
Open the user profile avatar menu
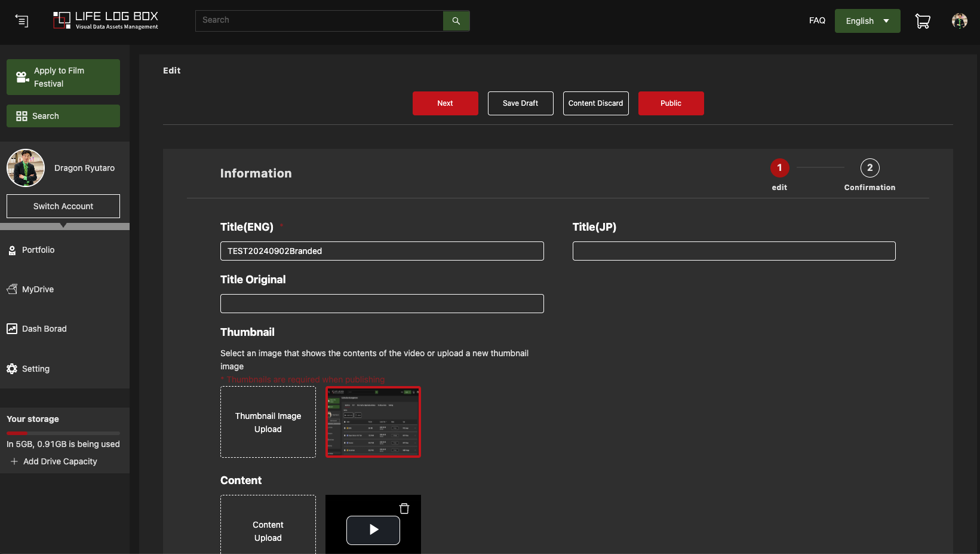point(959,21)
